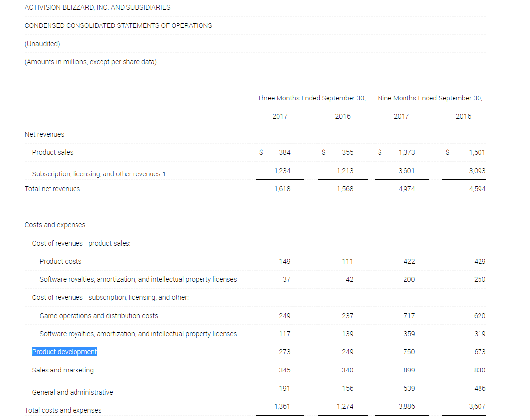Click Product sales value 1,373
The height and width of the screenshot is (420, 530).
coord(406,152)
